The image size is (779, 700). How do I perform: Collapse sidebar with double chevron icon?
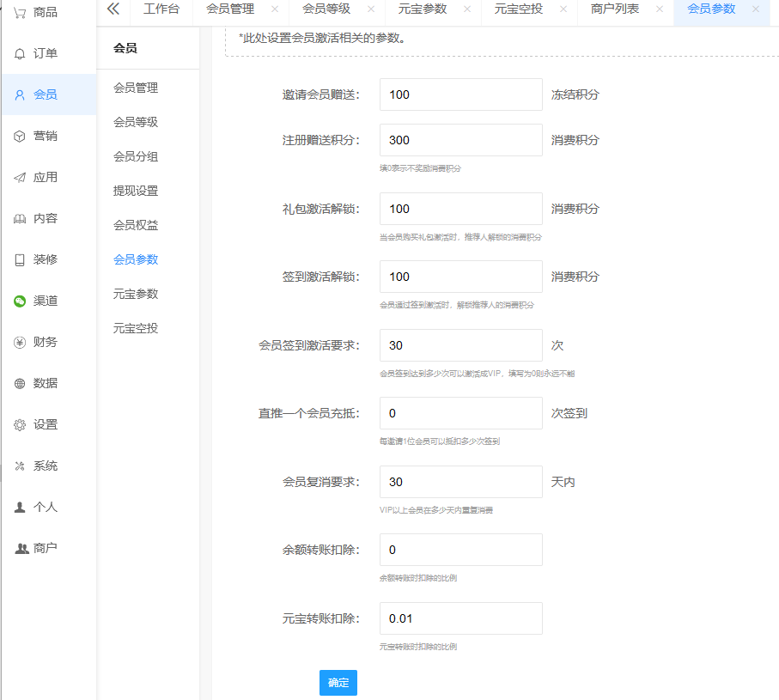click(x=113, y=9)
